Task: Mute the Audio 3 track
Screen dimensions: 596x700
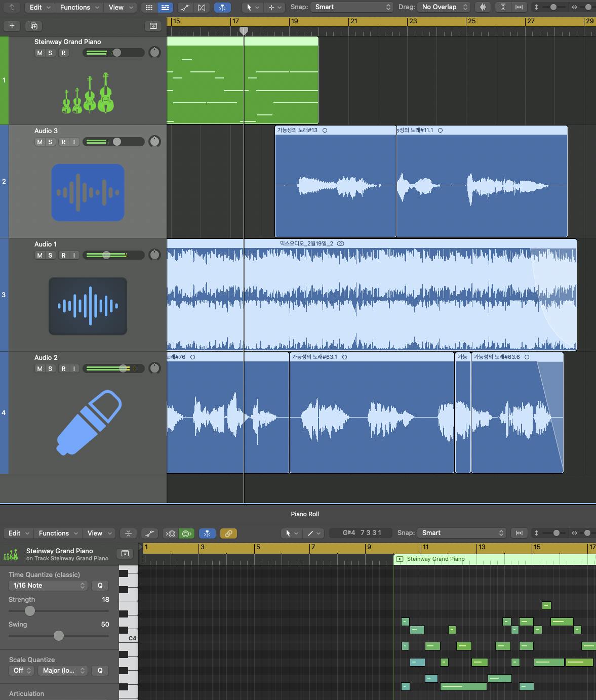Action: [x=39, y=142]
